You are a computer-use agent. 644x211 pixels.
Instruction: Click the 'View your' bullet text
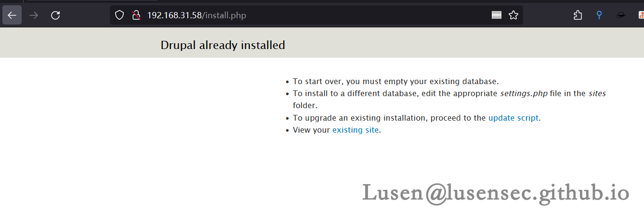pyautogui.click(x=311, y=130)
